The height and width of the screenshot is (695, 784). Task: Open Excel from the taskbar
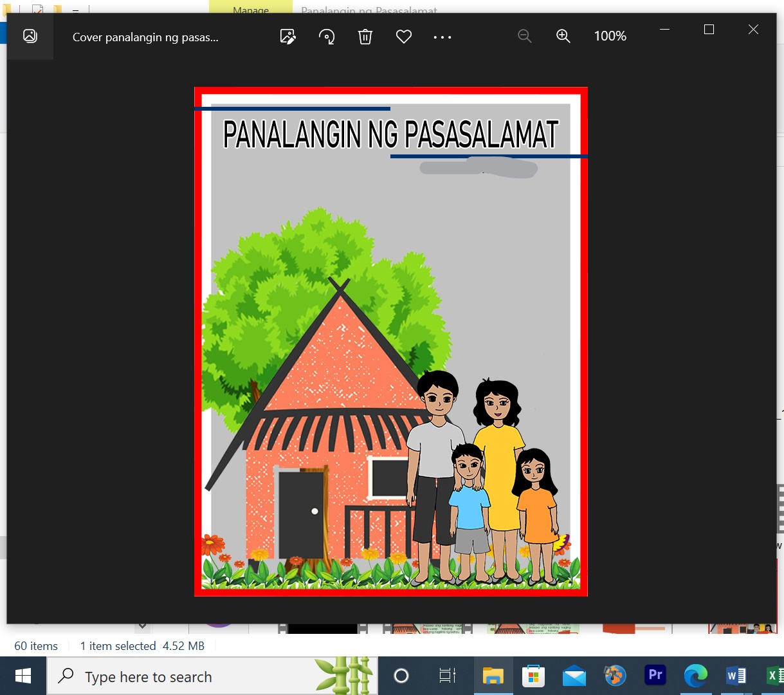(776, 676)
